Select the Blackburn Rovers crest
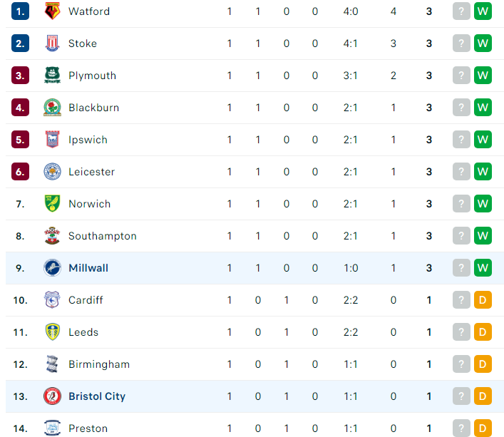 [52, 108]
